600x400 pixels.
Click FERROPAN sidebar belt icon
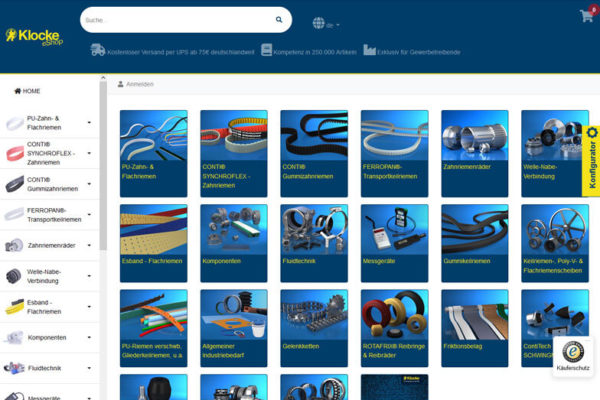(x=14, y=214)
